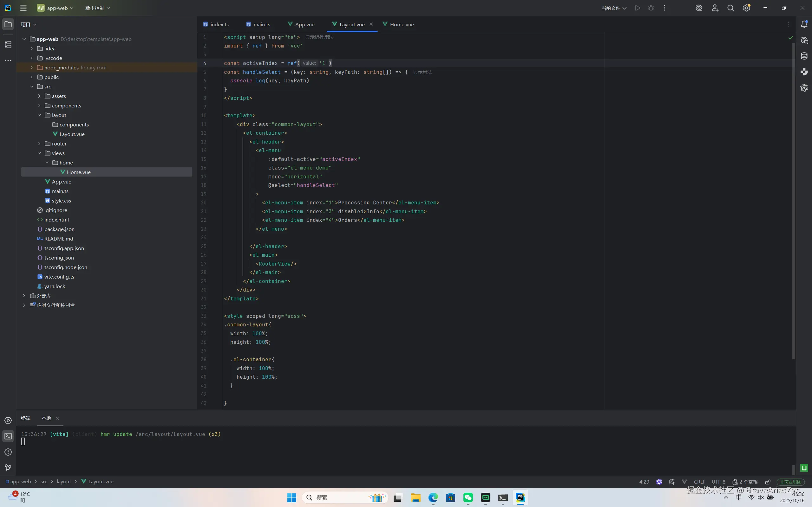The width and height of the screenshot is (812, 507).
Task: Open the Notifications bell icon
Action: point(804,24)
